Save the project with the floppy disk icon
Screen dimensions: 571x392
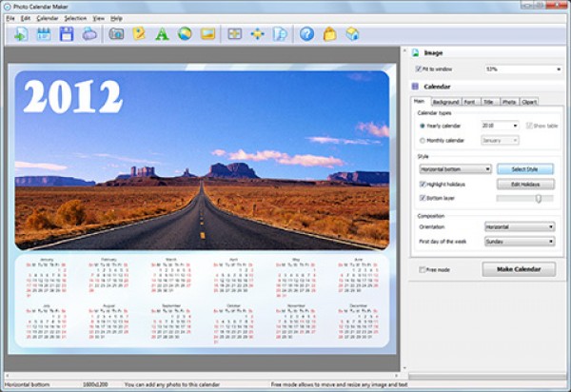point(67,34)
